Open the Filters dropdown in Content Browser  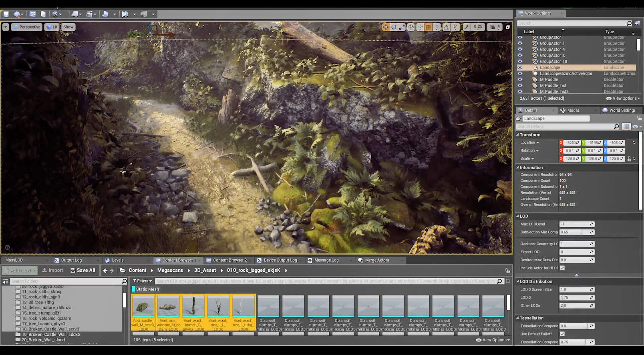tap(143, 281)
